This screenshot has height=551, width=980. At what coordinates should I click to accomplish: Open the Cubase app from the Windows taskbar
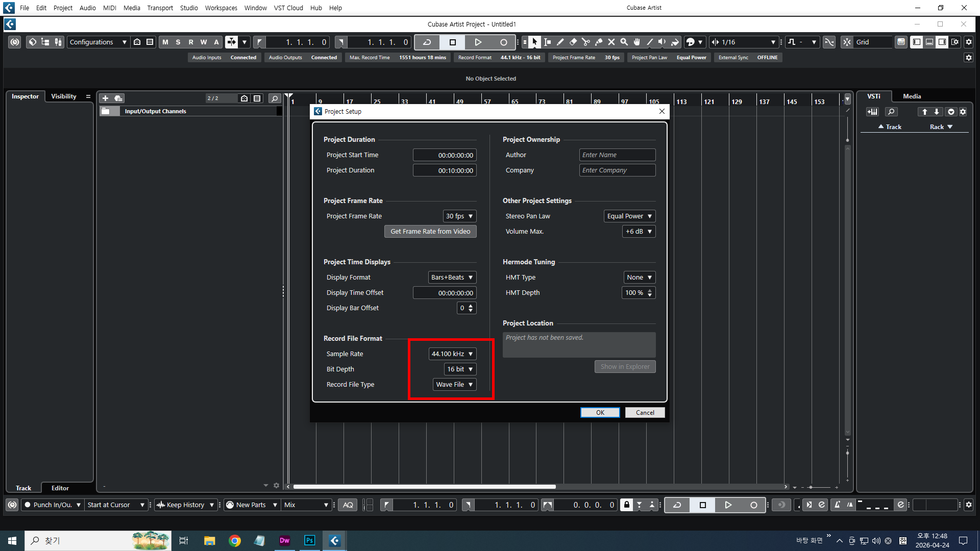pos(335,540)
